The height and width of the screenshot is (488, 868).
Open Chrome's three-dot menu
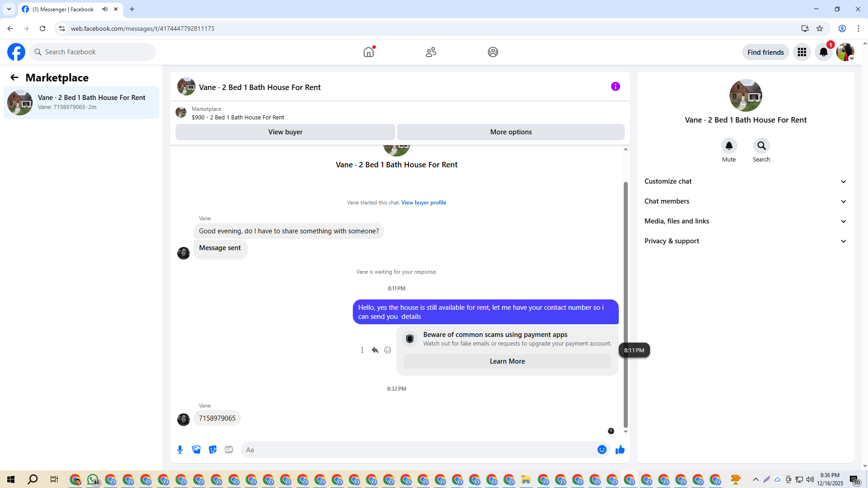pyautogui.click(x=859, y=28)
